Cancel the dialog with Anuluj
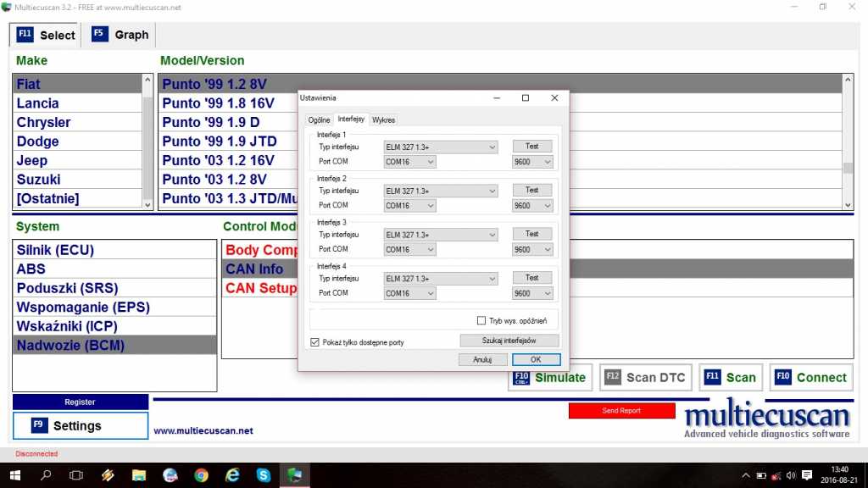The width and height of the screenshot is (868, 488). (x=482, y=360)
